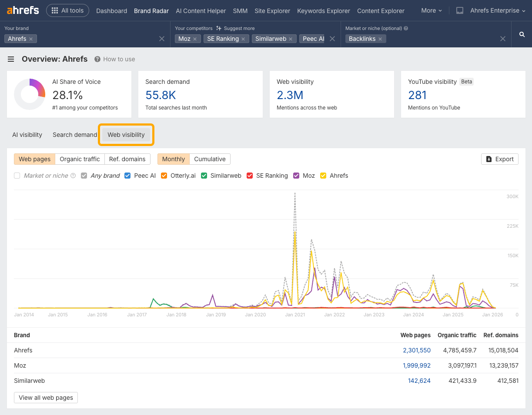Select the Organic traffic view
Image resolution: width=532 pixels, height=415 pixels.
[x=80, y=159]
